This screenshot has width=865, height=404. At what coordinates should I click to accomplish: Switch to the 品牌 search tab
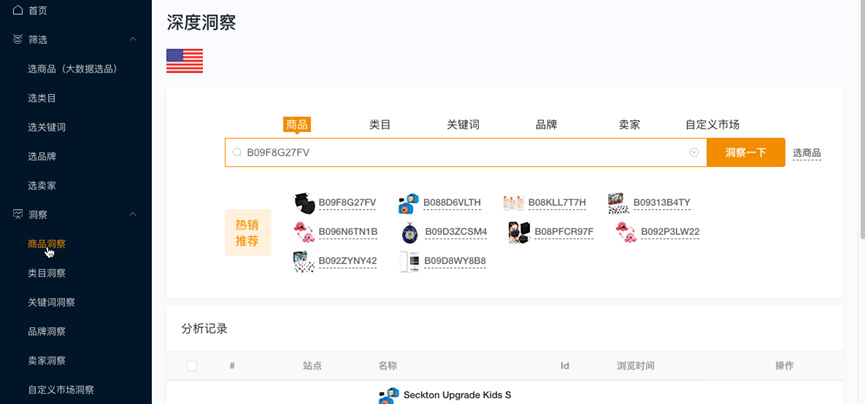pyautogui.click(x=546, y=125)
